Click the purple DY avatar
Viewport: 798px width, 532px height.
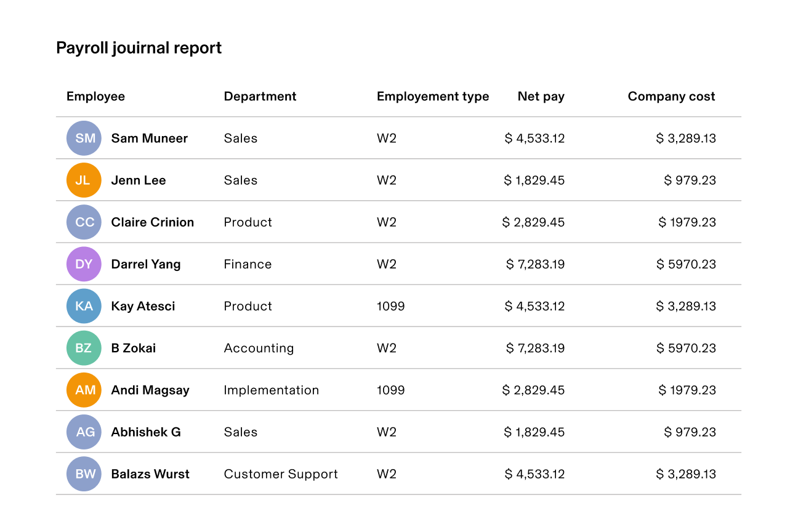tap(84, 264)
